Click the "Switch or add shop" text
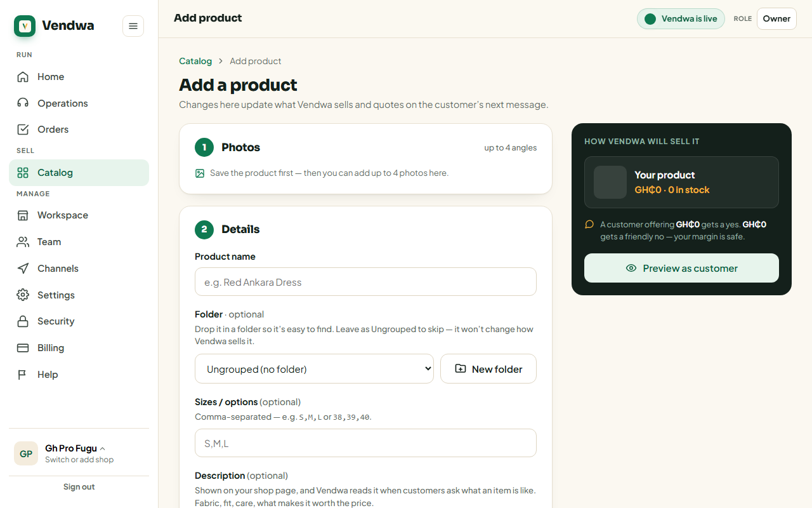 point(79,460)
